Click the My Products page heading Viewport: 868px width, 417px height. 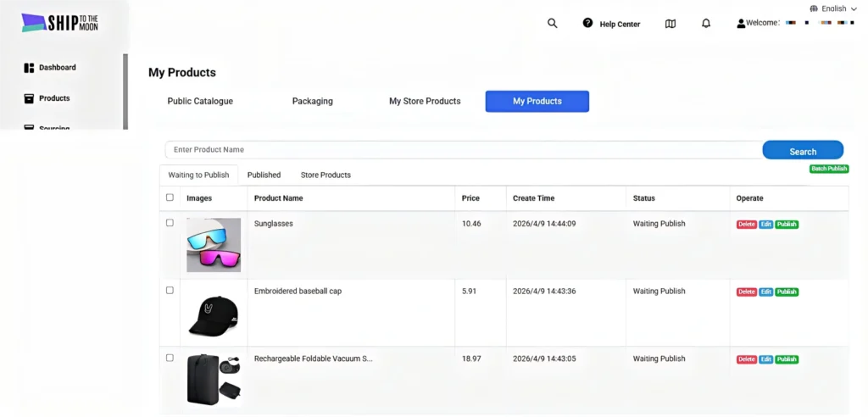click(x=182, y=73)
